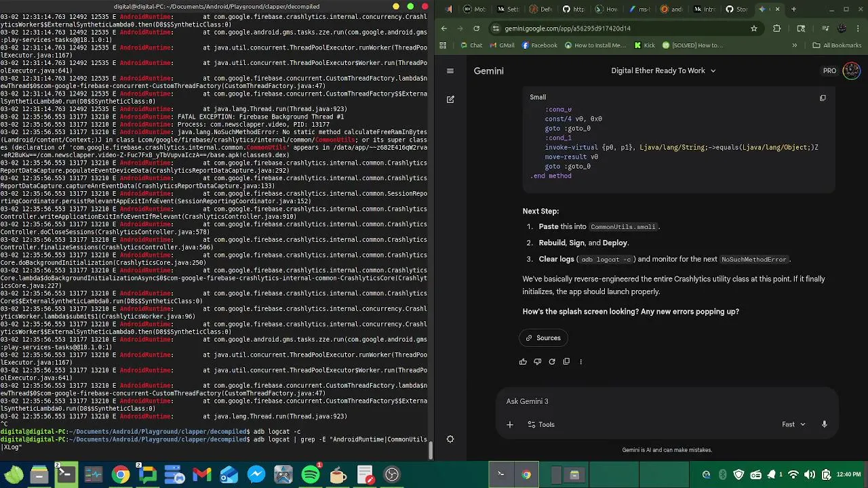
Task: Open the 'How to Install Me...' bookmark
Action: (595, 45)
